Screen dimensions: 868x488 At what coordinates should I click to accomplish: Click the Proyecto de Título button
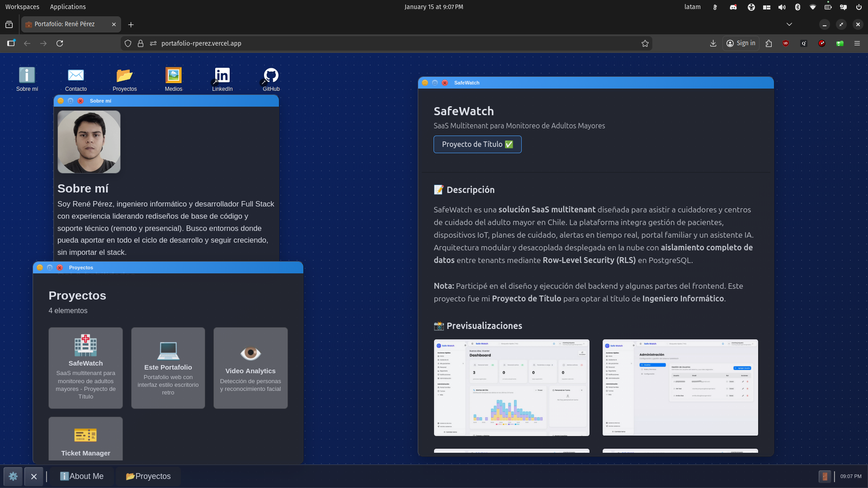[x=477, y=144]
